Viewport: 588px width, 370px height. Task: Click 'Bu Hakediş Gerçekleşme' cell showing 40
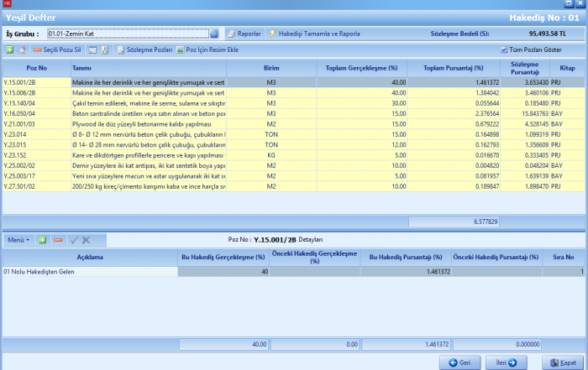(223, 272)
